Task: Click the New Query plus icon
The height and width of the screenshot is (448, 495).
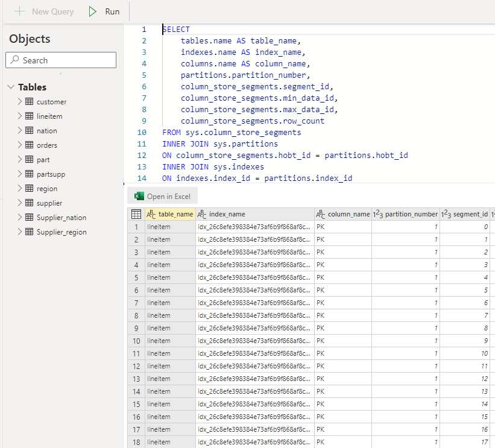Action: [x=19, y=11]
